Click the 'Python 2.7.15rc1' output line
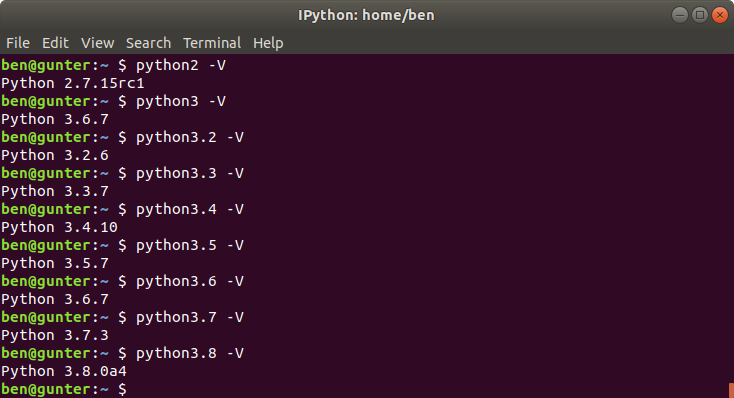The image size is (734, 398). 73,83
